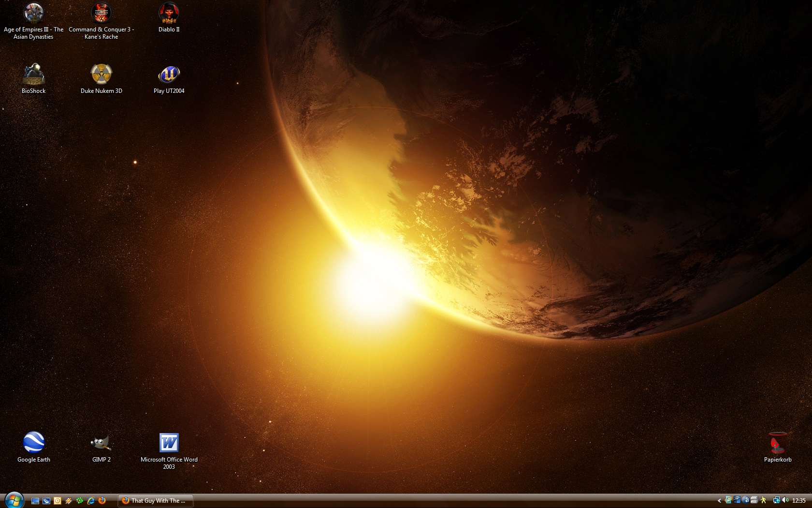
Task: Launch Firefox from the Quick Launch bar
Action: click(102, 501)
